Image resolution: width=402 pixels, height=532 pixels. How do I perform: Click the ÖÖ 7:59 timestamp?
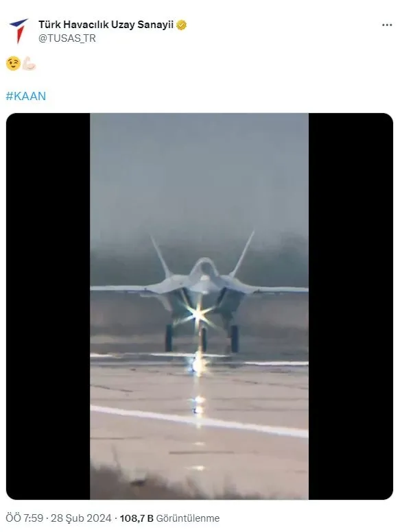(25, 518)
